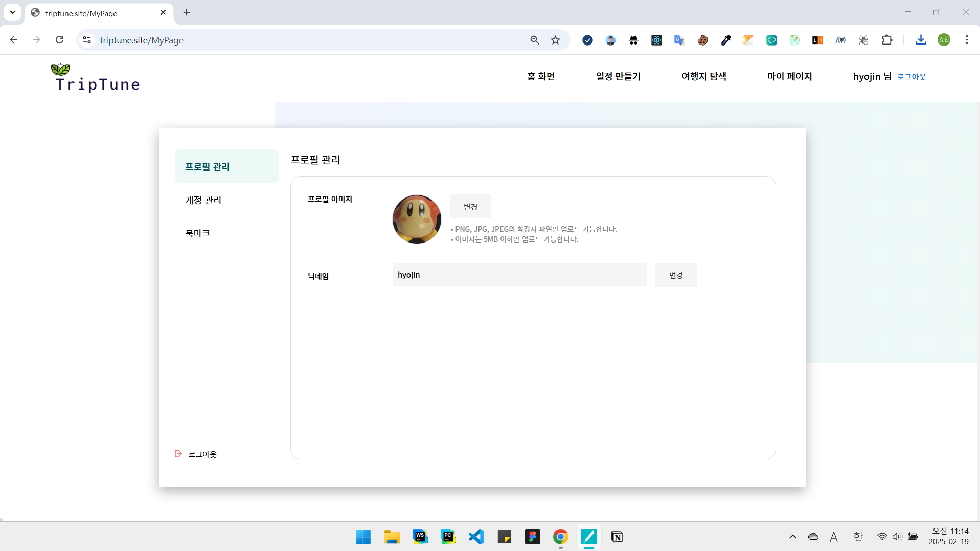
Task: Click the TripTune leaf logo
Action: click(60, 69)
